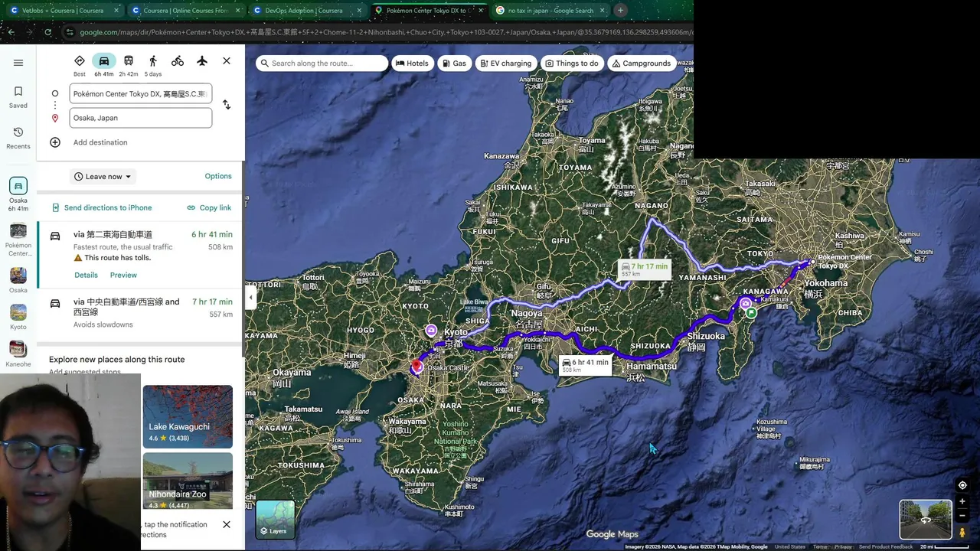Go back in browser history
The height and width of the screenshot is (551, 980).
point(11,32)
